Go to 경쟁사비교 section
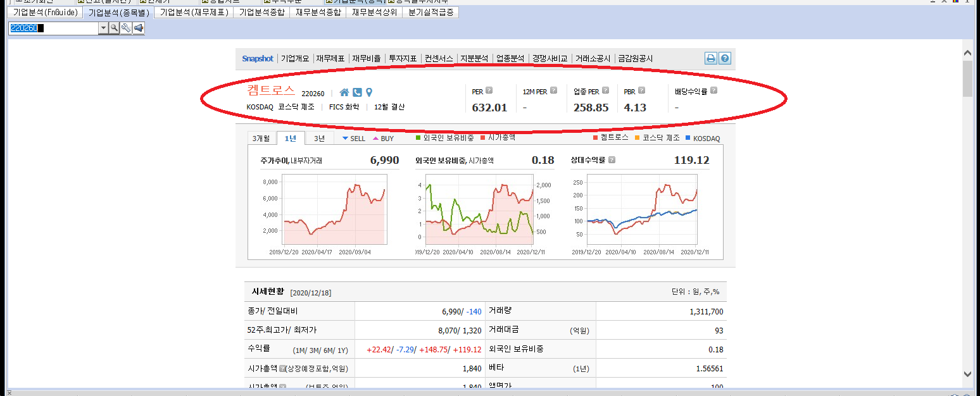This screenshot has height=396, width=980. coord(550,58)
